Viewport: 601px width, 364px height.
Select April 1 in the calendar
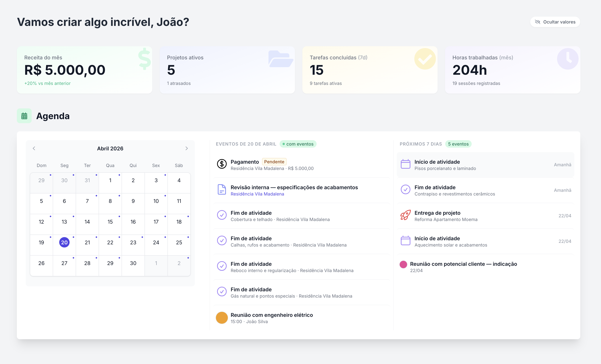110,183
